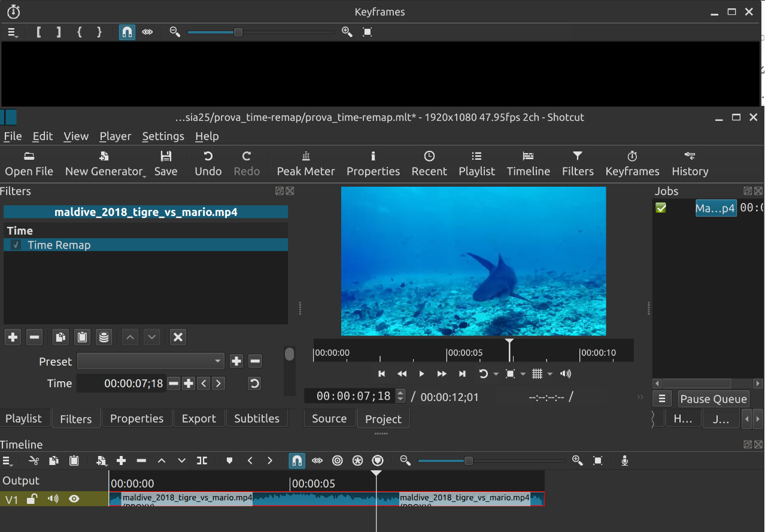Add a marker on the timeline toolbar

click(229, 460)
